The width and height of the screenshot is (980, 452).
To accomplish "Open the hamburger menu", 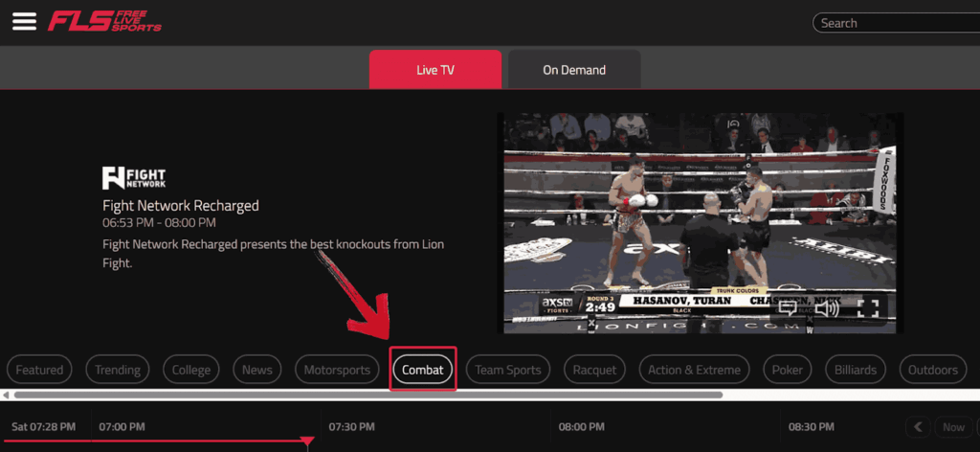I will [24, 21].
